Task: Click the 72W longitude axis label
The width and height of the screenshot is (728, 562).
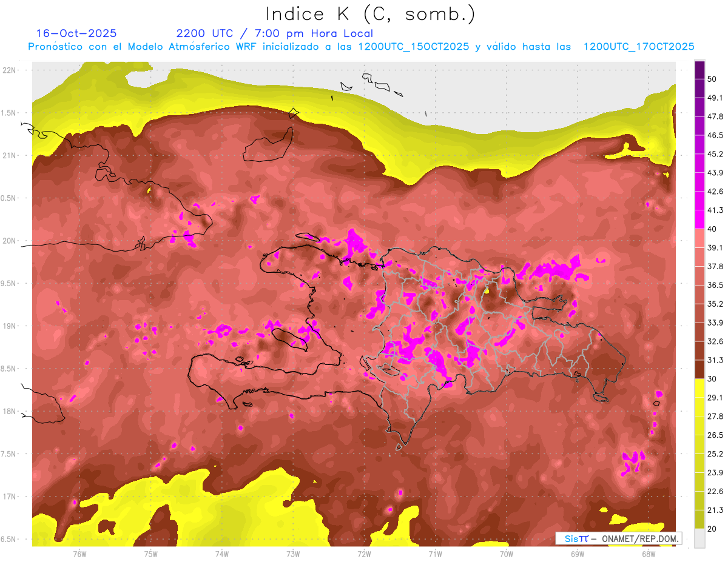Action: click(364, 554)
